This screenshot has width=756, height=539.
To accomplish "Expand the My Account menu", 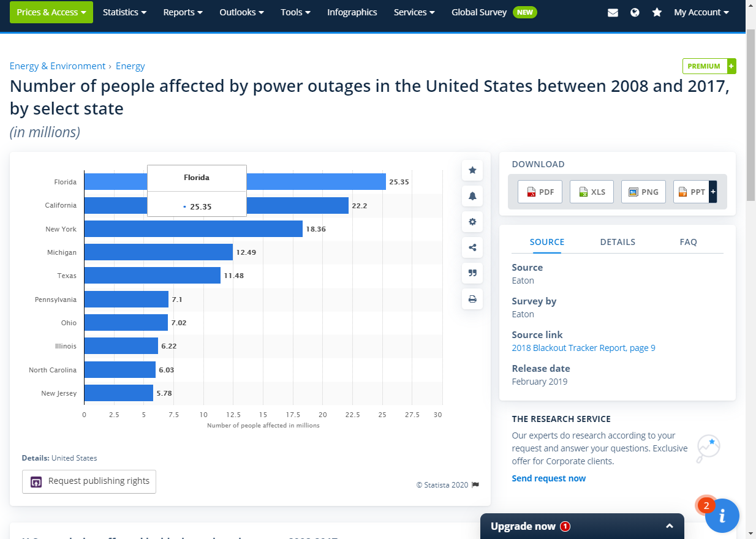I will (701, 12).
